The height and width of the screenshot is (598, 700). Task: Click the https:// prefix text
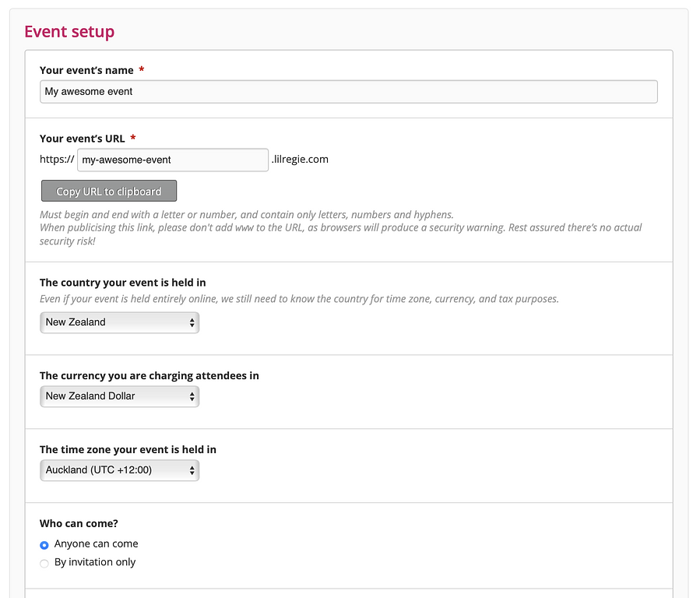coord(57,160)
